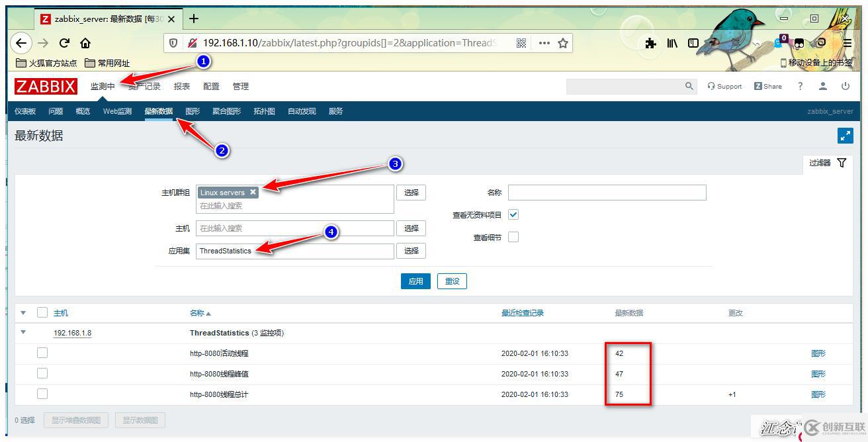Enable the 查看细节 checkbox
Viewport: 868px width, 442px height.
(513, 237)
